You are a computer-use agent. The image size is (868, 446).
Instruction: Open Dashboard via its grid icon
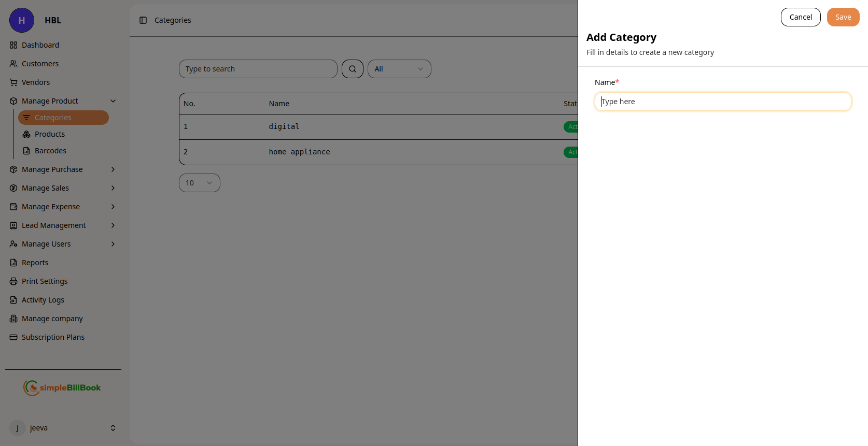pyautogui.click(x=13, y=45)
